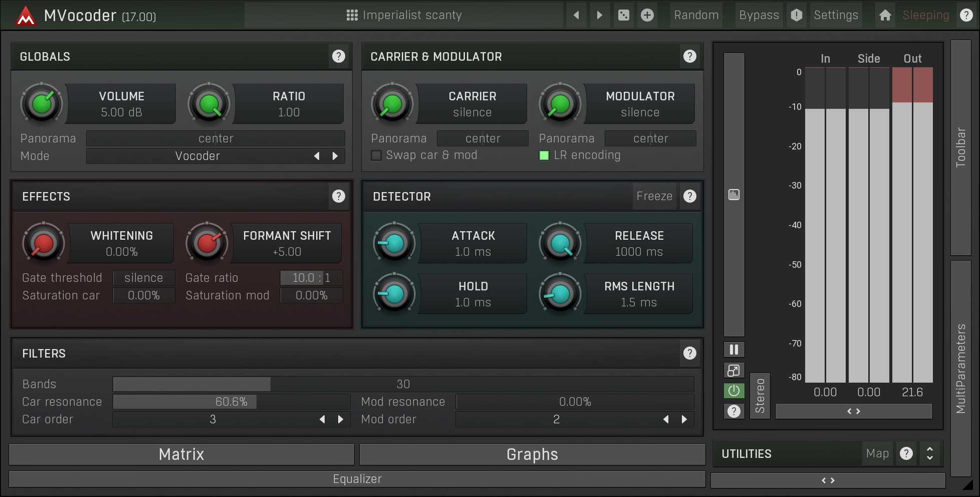Screen dimensions: 980x497
Task: Toggle the Detector Freeze button
Action: 654,196
